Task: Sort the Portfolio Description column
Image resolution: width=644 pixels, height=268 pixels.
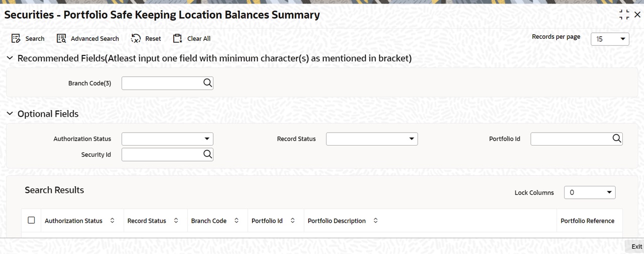Action: (375, 221)
